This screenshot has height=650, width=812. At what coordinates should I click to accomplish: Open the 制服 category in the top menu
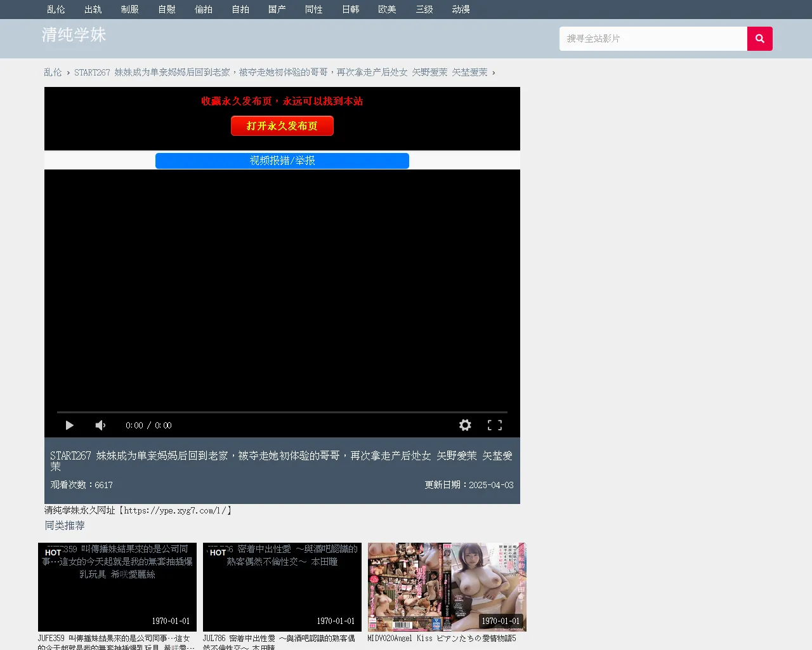tap(130, 10)
